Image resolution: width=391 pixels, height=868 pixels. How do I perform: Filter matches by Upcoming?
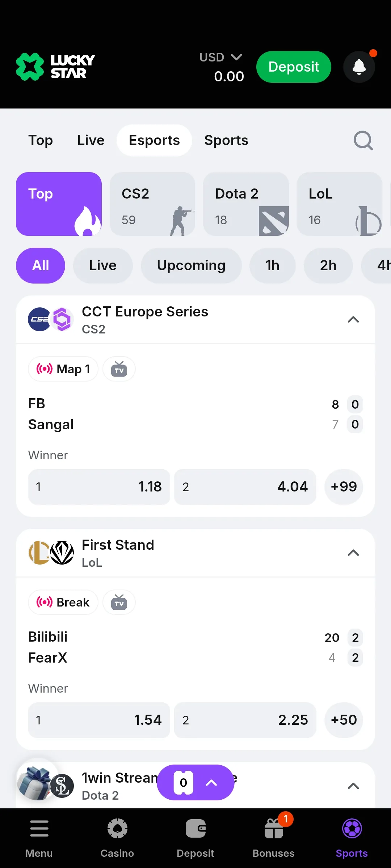coord(191,265)
